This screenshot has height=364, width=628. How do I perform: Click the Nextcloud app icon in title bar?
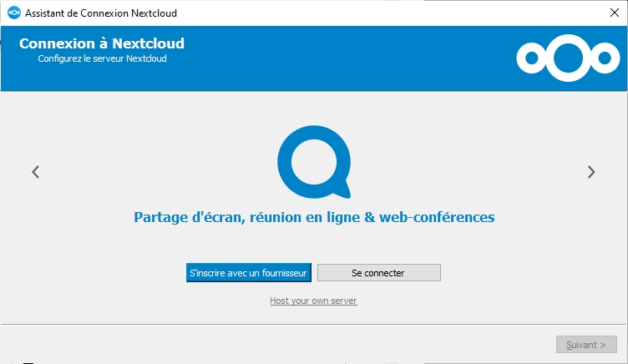point(13,13)
